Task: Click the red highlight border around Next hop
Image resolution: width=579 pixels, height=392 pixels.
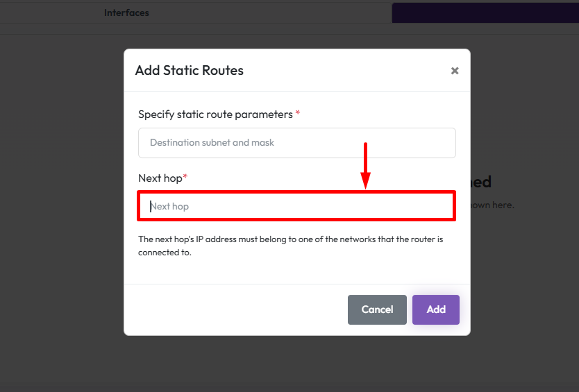Action: point(296,192)
